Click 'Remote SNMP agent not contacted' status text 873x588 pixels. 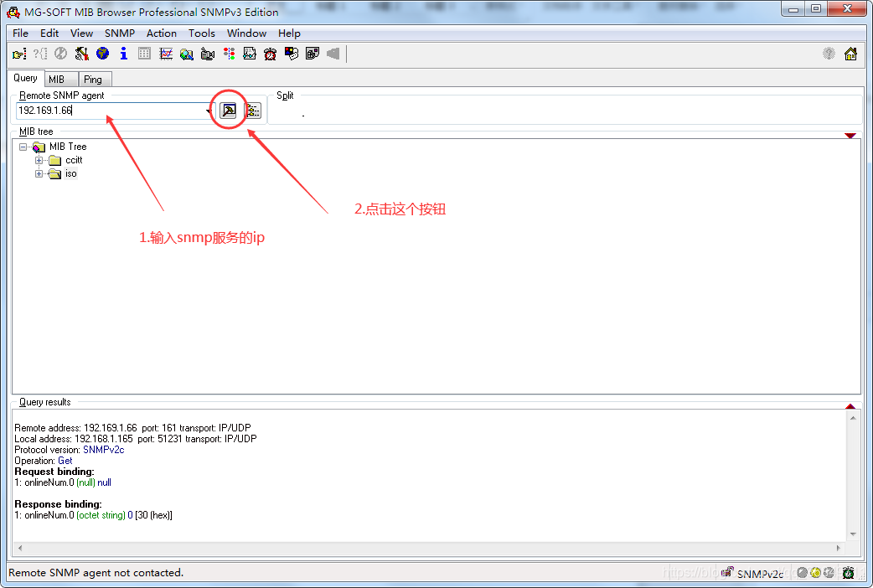[96, 572]
